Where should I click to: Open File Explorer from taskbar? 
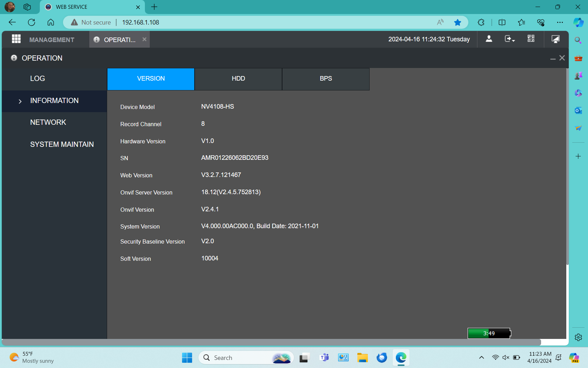pos(363,358)
